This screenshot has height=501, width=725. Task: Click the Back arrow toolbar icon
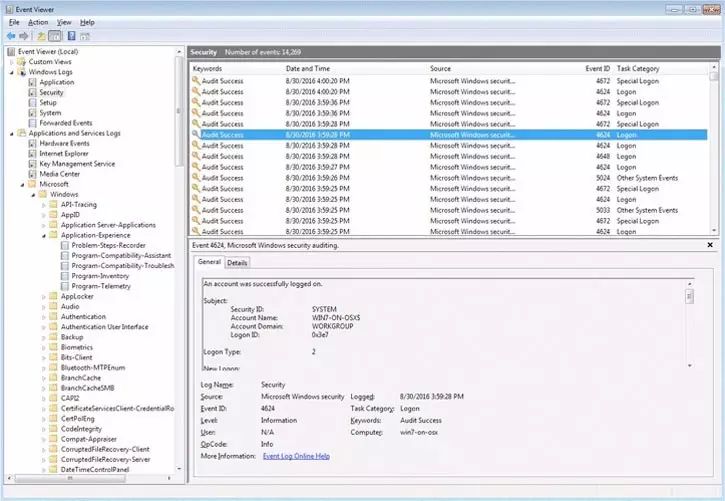(x=10, y=36)
